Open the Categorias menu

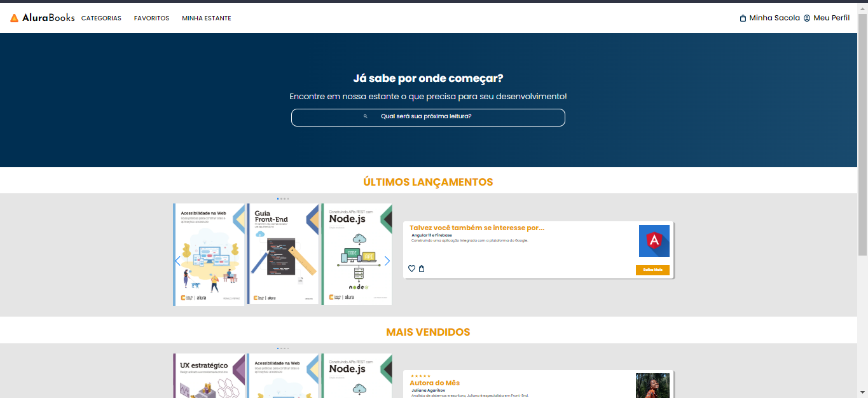tap(101, 18)
